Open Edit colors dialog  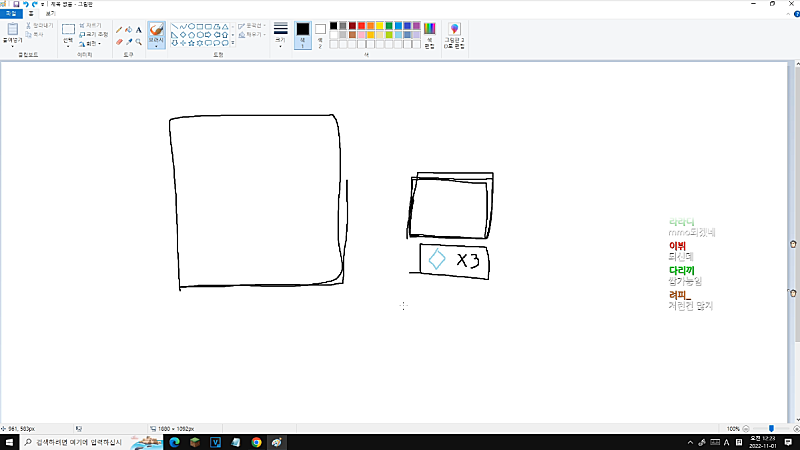pos(430,35)
